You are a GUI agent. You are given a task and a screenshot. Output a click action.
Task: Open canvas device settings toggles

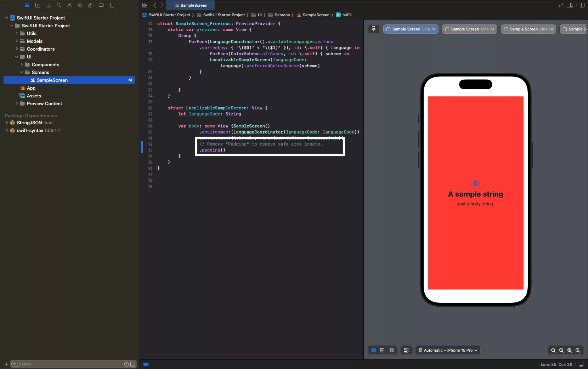(x=406, y=350)
